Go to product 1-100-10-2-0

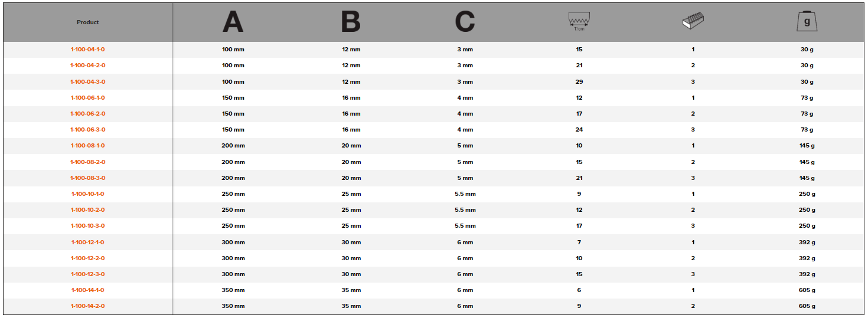tap(87, 210)
